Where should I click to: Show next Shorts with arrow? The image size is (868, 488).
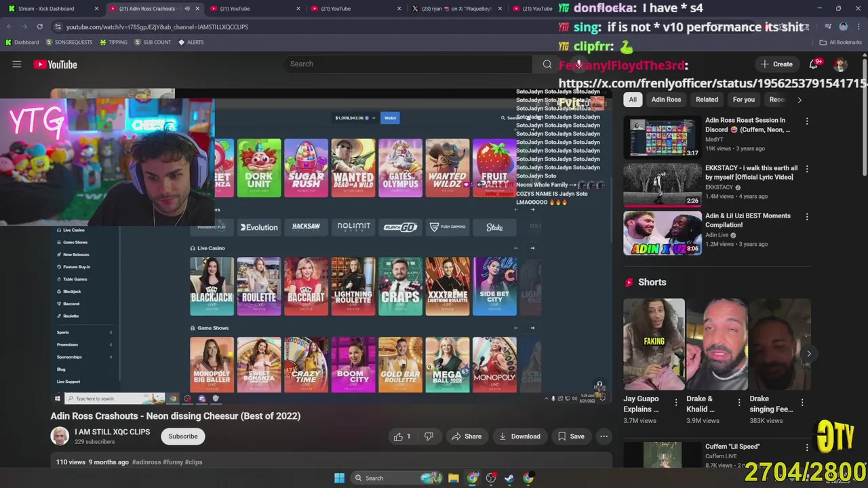(x=808, y=354)
